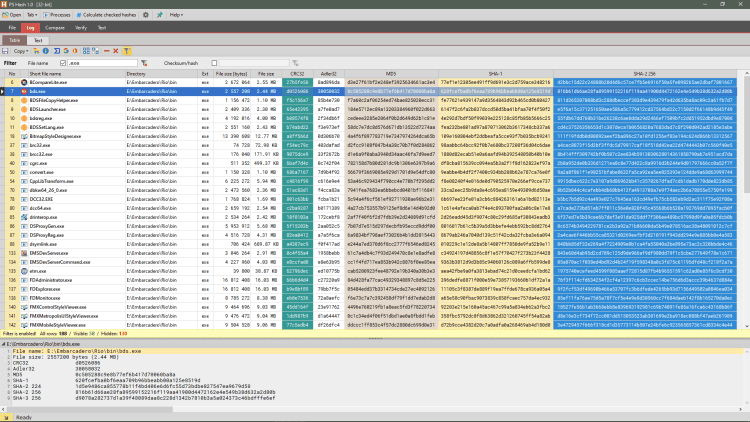The image size is (750, 422).
Task: Click the clear file name filter funnel icon
Action: (x=144, y=63)
